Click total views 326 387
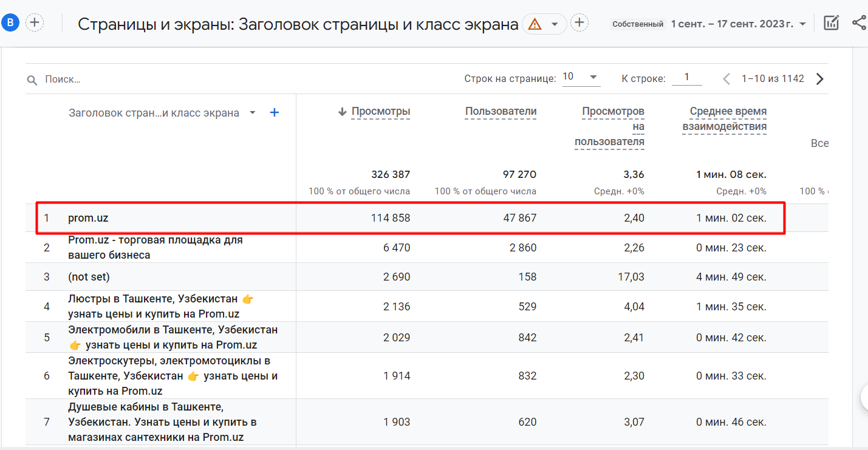 pos(391,174)
